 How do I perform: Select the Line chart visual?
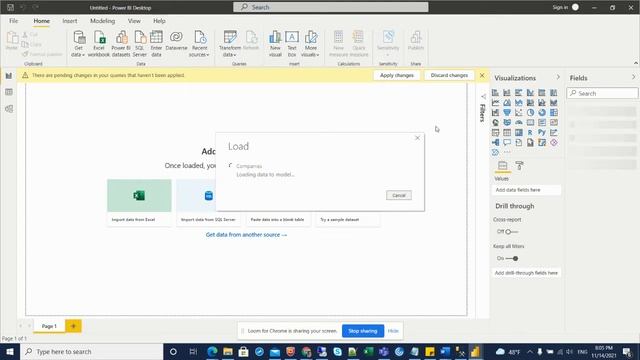pos(495,102)
